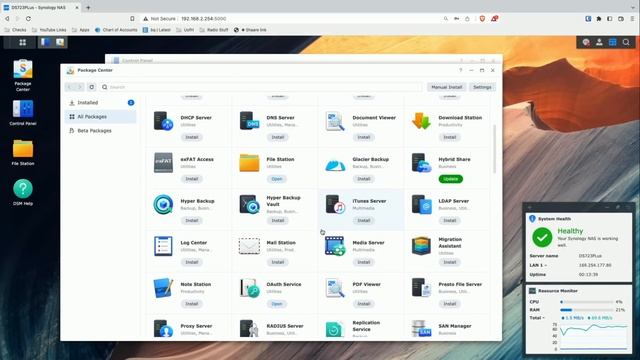Open notifications icon in DSM top bar
Image resolution: width=640 pixels, height=360 pixels.
pos(586,42)
